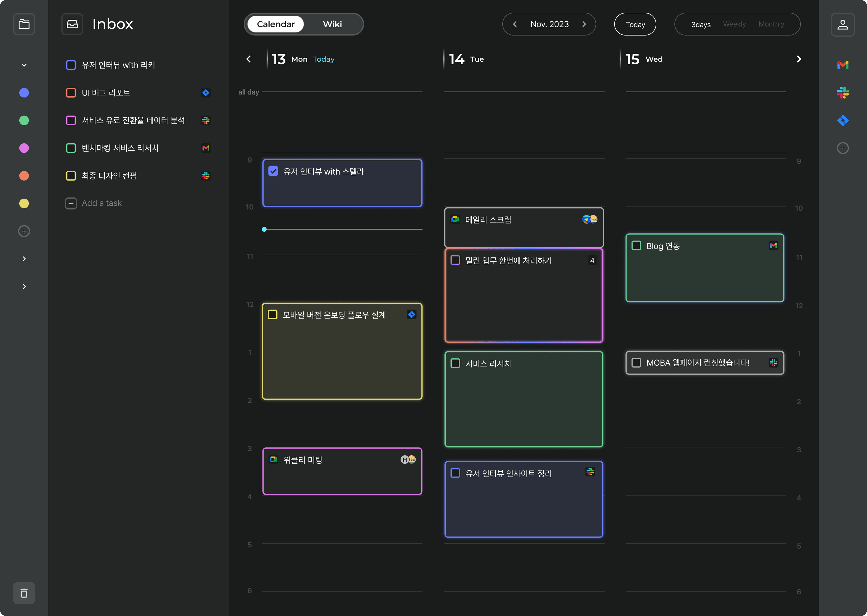Select the Monthly view option

click(x=771, y=24)
